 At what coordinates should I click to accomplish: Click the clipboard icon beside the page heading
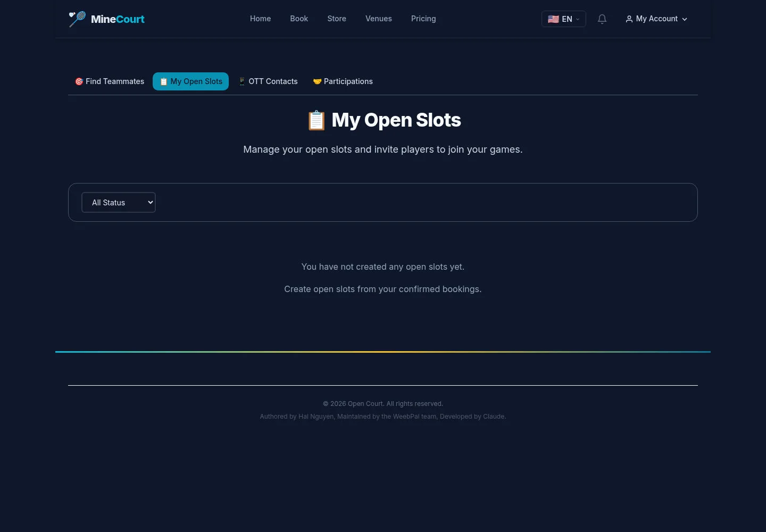click(317, 120)
